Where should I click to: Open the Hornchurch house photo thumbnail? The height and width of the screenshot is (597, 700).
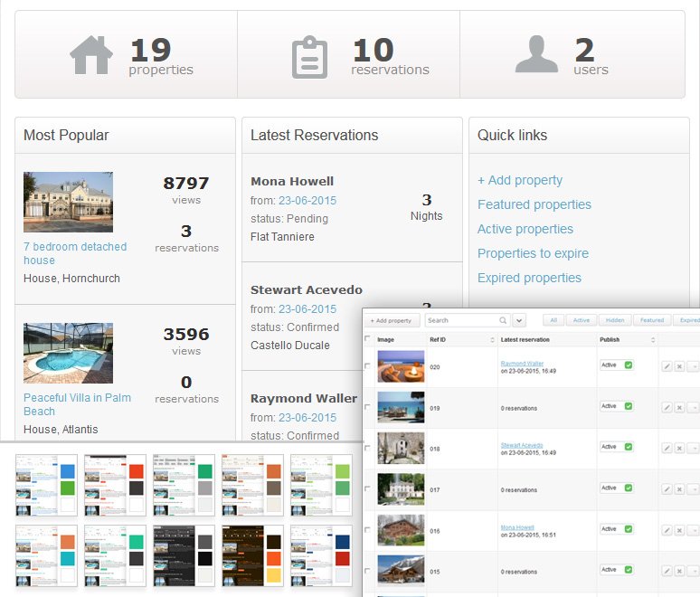[x=68, y=202]
